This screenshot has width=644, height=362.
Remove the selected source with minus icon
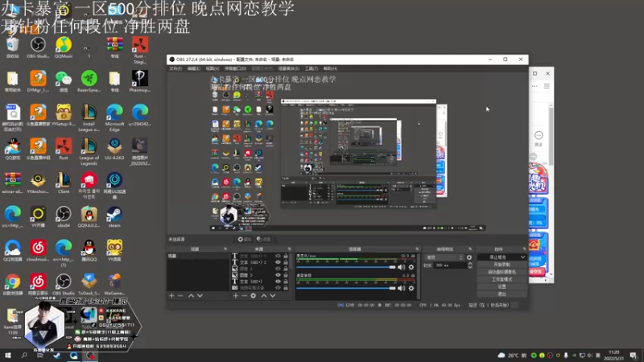(x=244, y=295)
